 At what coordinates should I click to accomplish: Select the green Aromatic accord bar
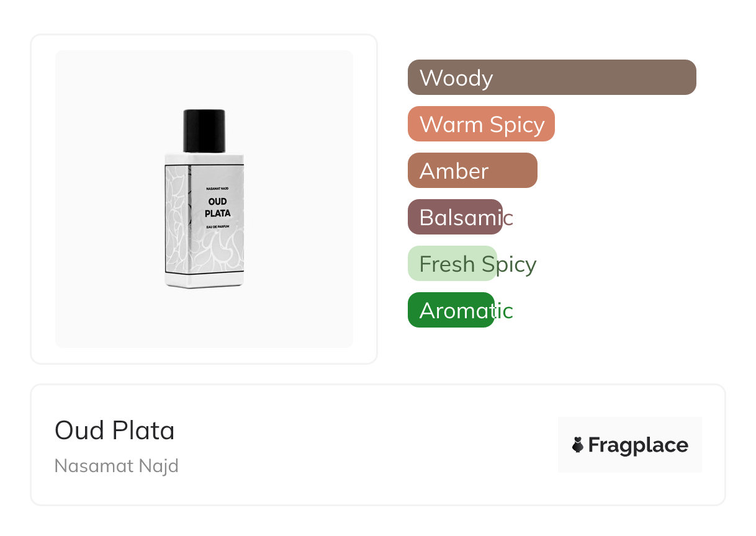(451, 310)
